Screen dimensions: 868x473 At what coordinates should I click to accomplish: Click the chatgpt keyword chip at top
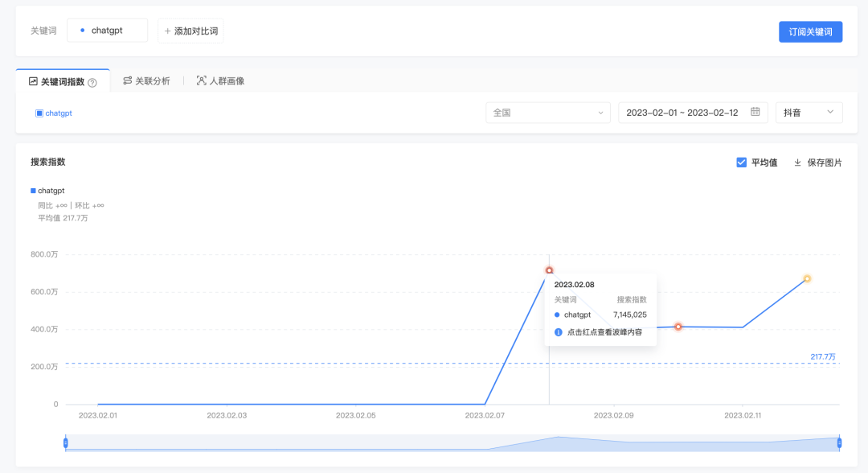[108, 31]
